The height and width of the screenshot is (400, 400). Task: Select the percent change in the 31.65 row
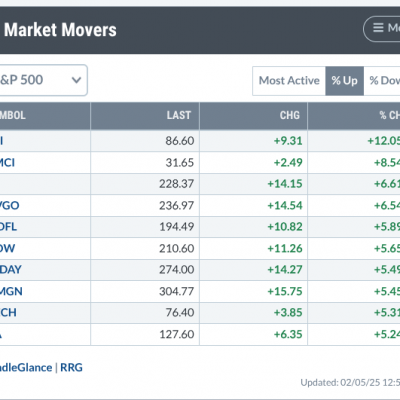pos(387,162)
